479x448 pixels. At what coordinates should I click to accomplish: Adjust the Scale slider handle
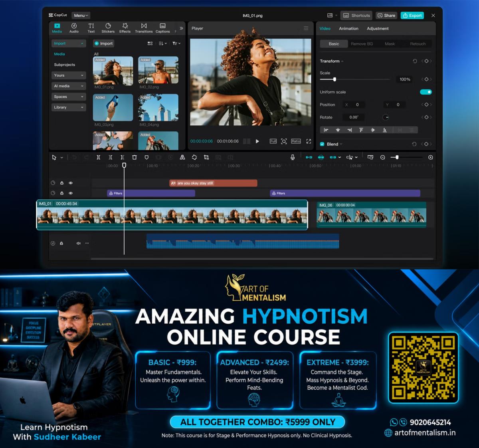coord(335,79)
